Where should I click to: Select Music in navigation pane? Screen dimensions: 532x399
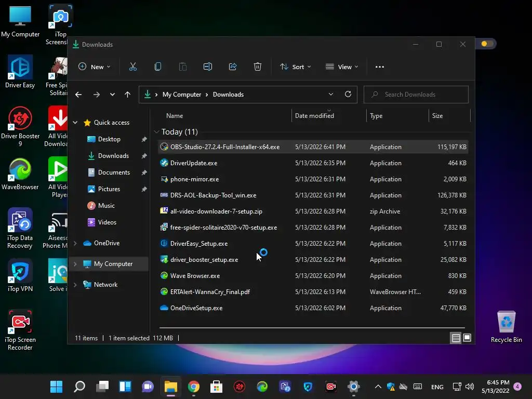coord(106,206)
